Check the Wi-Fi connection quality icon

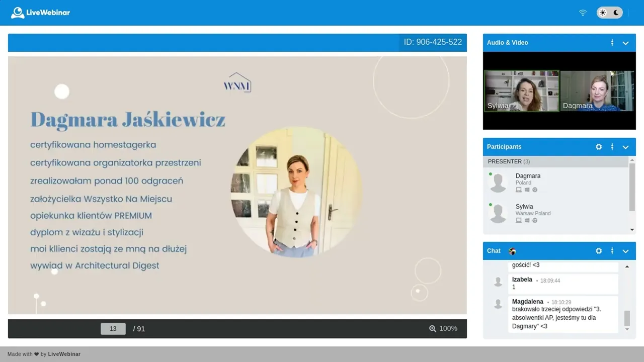(583, 13)
